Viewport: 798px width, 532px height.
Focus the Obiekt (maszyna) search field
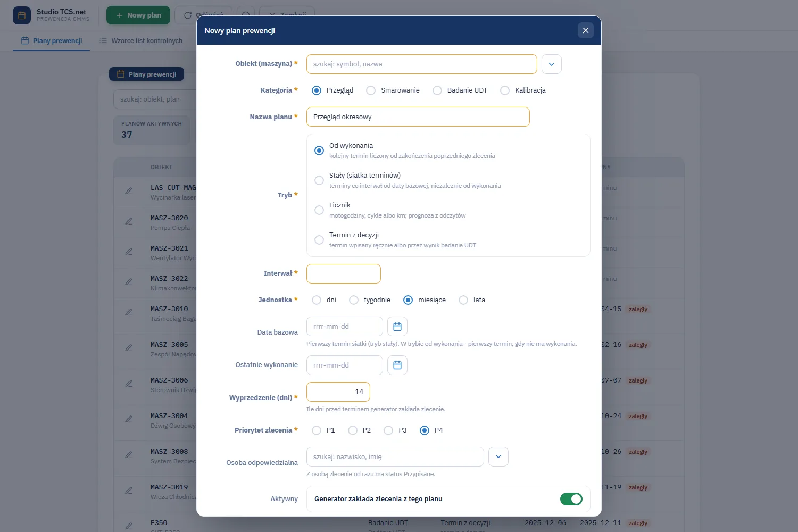[x=422, y=64]
